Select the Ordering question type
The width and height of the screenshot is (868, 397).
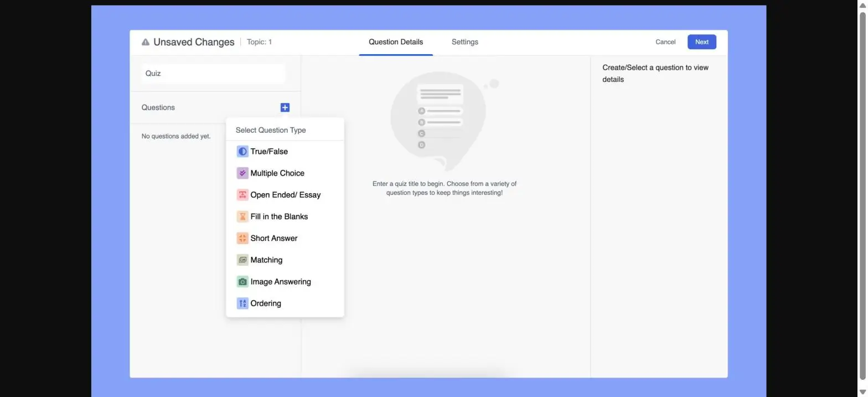point(285,303)
